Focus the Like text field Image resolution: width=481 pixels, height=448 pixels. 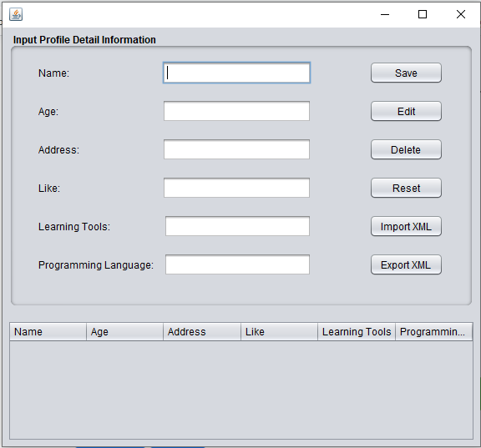coord(236,188)
